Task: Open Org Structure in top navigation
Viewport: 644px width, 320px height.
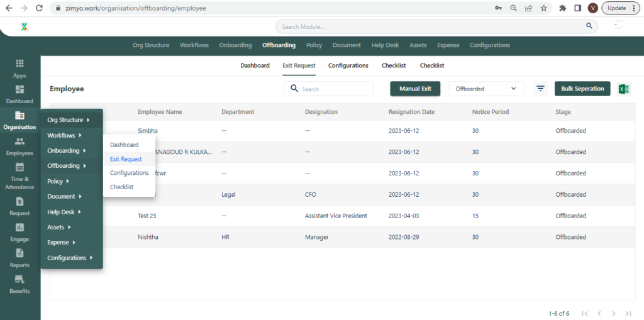Action: coord(151,45)
